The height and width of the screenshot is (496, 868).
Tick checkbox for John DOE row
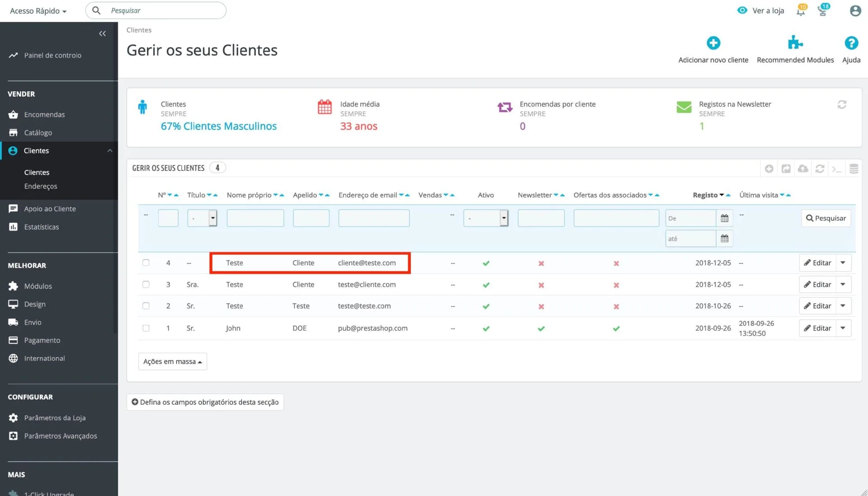(146, 328)
